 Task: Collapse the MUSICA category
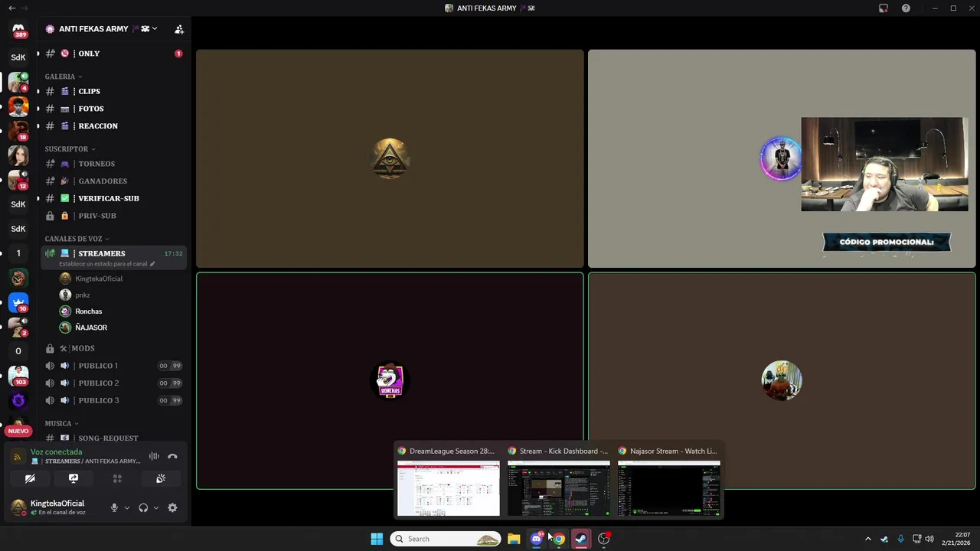[x=62, y=423]
